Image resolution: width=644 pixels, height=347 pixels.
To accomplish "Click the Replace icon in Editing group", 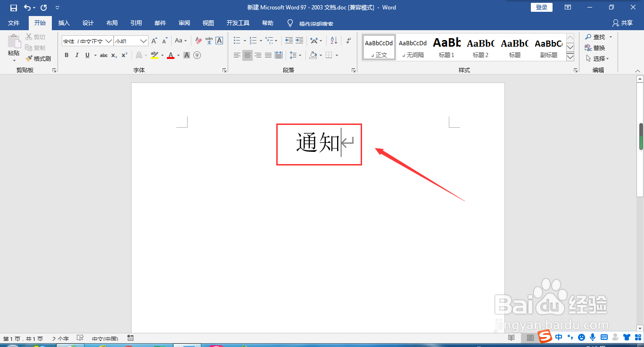I will click(x=597, y=47).
